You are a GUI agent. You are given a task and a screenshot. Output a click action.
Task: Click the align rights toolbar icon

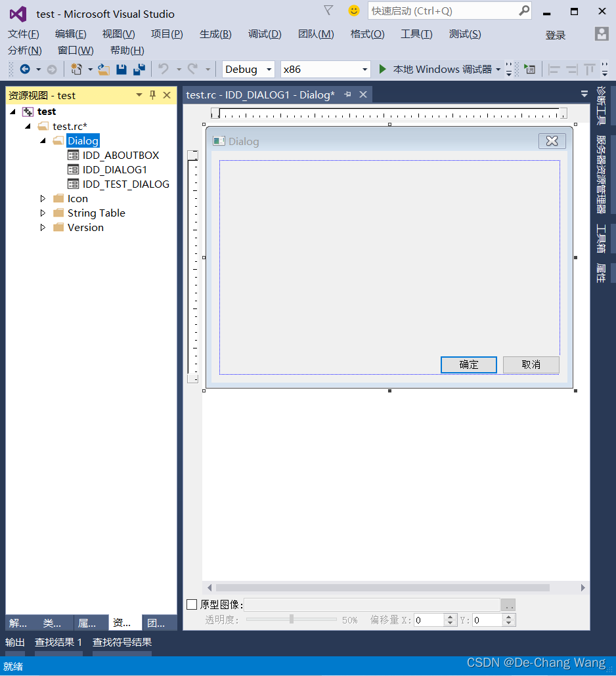572,70
